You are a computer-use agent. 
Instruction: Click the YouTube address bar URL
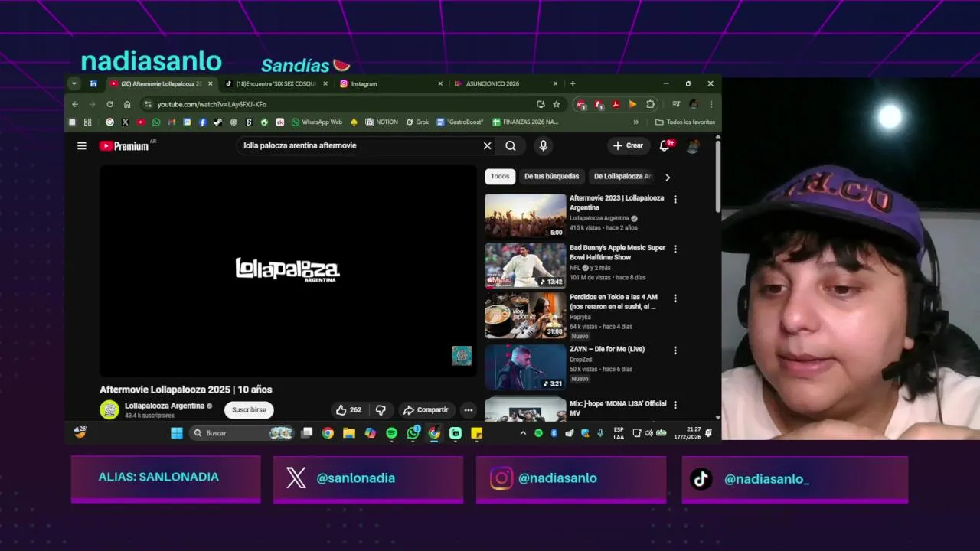tap(212, 104)
